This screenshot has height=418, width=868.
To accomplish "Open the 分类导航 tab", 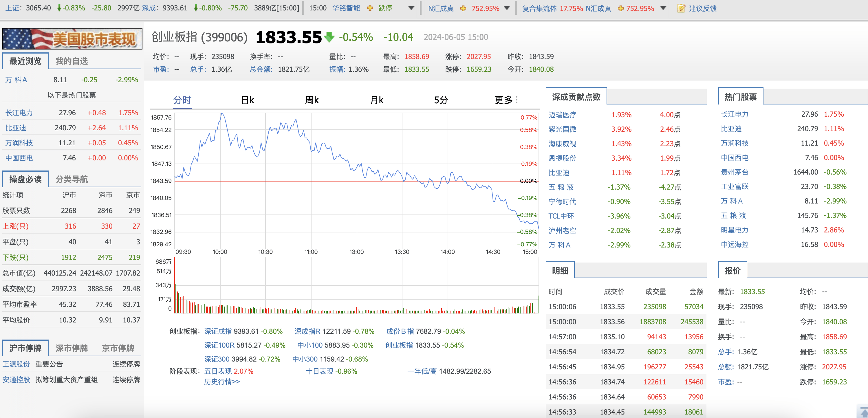I will pyautogui.click(x=72, y=179).
